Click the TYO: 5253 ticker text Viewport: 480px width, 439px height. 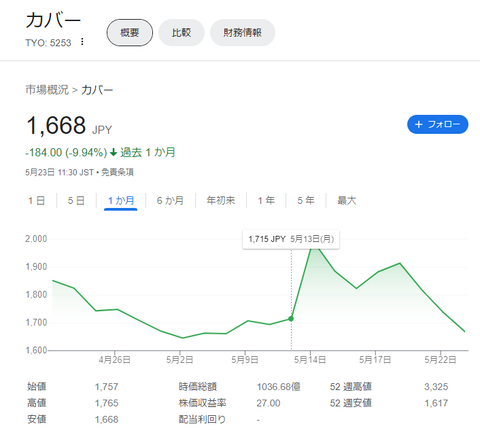click(x=48, y=43)
